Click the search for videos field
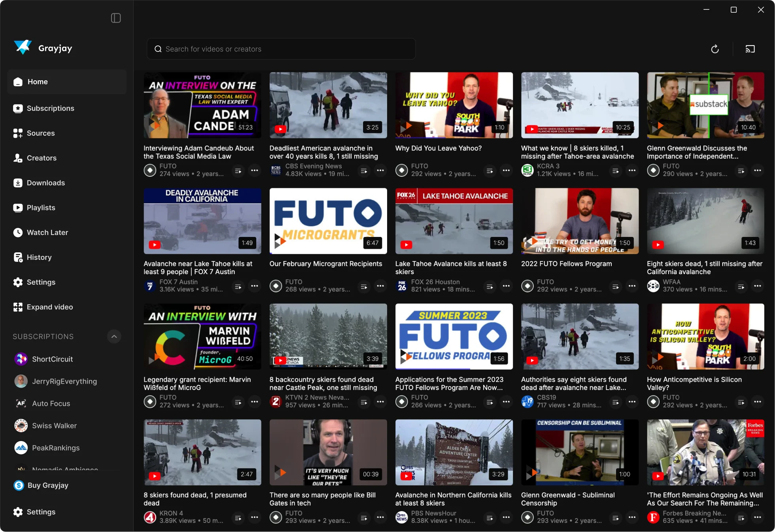The height and width of the screenshot is (532, 775). 281,49
